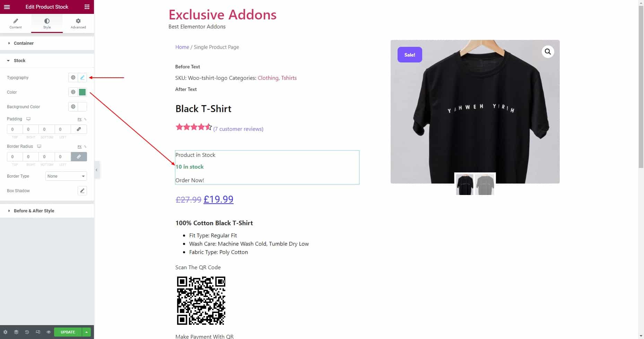Open the History icon in footer
The image size is (644, 339).
pos(27,332)
